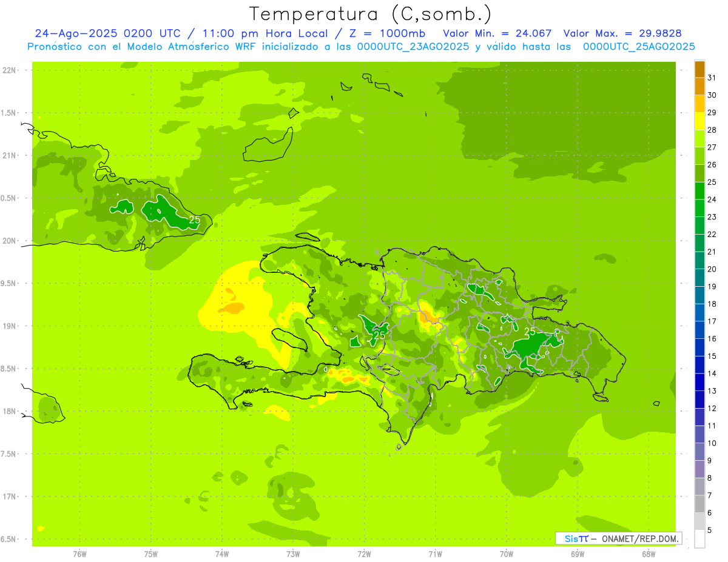Click the "1.5N" latitude axis label
The image size is (728, 562).
pyautogui.click(x=9, y=113)
